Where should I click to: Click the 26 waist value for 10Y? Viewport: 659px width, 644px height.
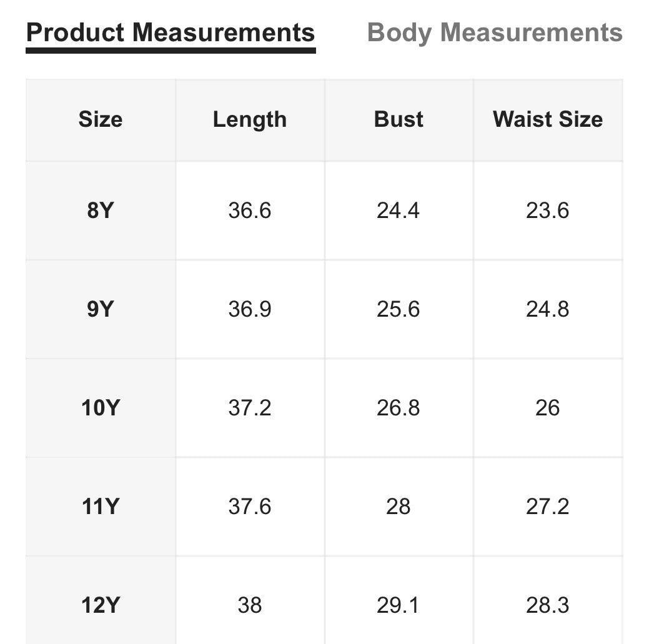coord(548,408)
